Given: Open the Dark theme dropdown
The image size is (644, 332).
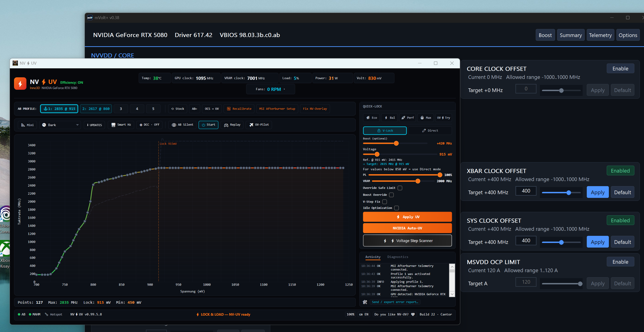Looking at the screenshot, I should click(60, 125).
